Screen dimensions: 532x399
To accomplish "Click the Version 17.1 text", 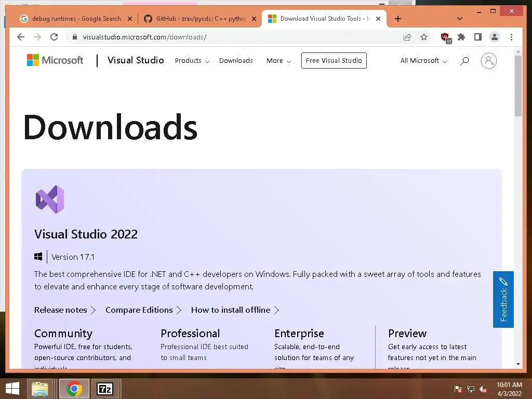I will (73, 257).
